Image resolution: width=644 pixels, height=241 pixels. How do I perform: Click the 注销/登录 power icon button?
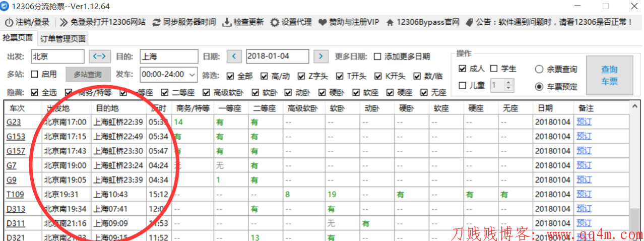27,22
